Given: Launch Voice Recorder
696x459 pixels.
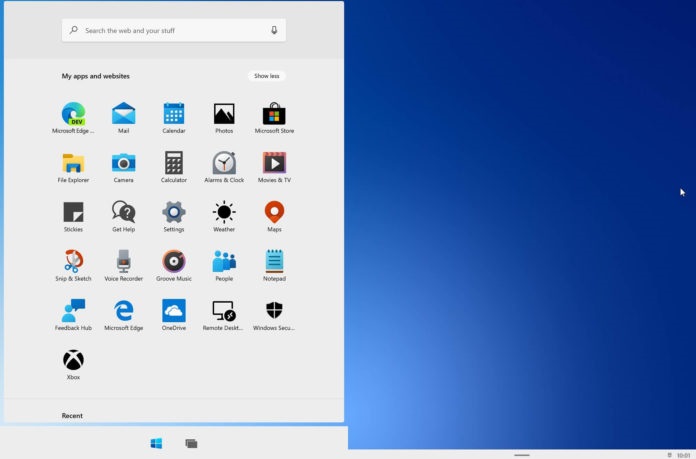Looking at the screenshot, I should coord(123,262).
